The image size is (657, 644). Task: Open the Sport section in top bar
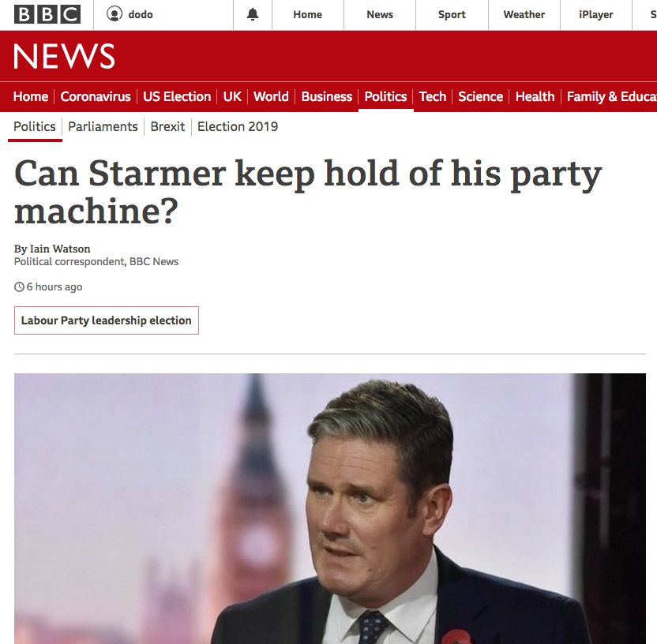tap(452, 15)
